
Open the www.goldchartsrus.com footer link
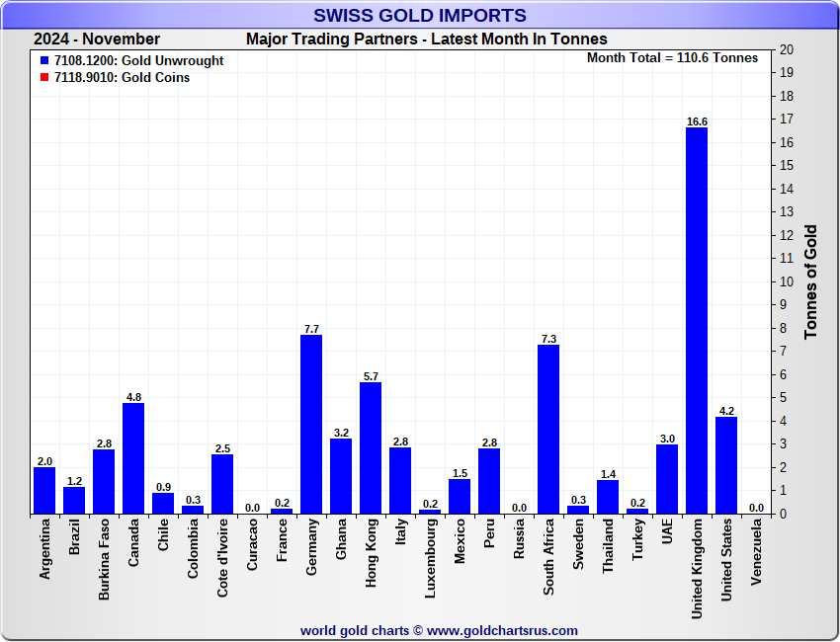[502, 630]
